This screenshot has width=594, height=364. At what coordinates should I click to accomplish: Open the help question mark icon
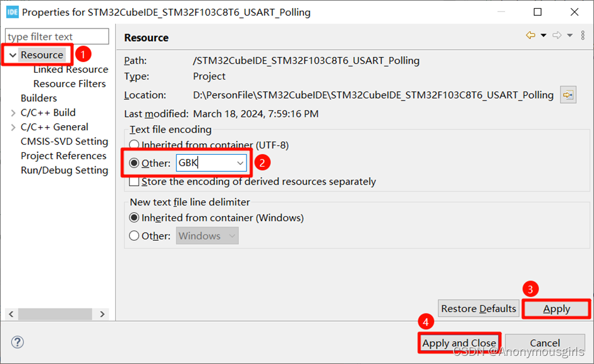18,342
